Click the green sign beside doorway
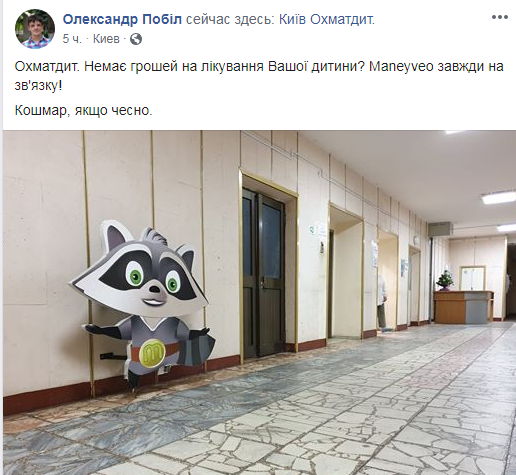Image resolution: width=516 pixels, height=475 pixels. tap(312, 229)
